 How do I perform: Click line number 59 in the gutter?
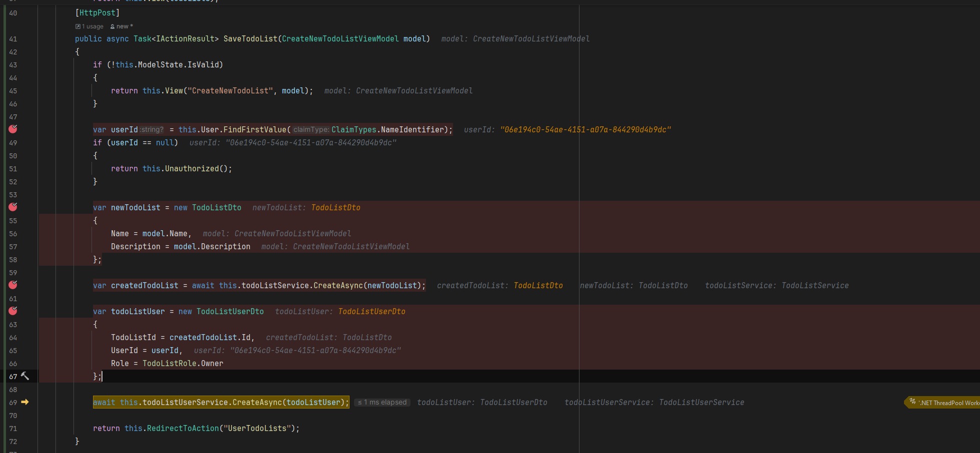click(x=13, y=273)
